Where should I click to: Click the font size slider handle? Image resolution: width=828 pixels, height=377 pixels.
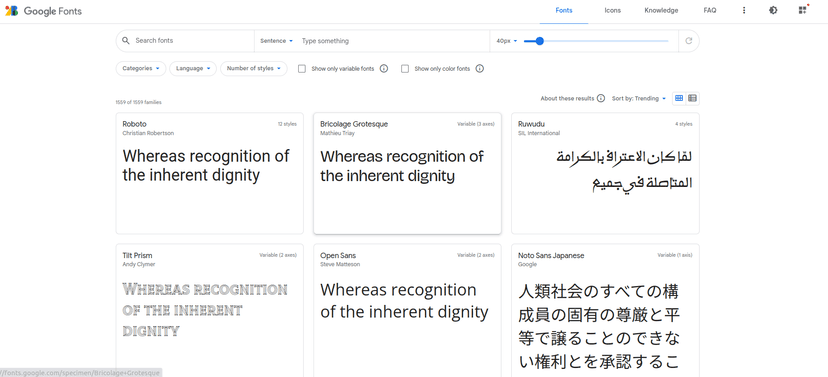coord(540,41)
